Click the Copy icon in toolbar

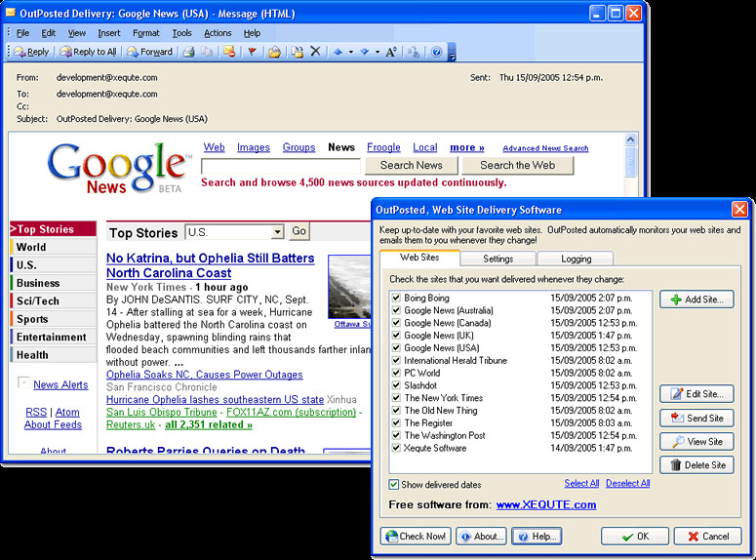(x=207, y=52)
